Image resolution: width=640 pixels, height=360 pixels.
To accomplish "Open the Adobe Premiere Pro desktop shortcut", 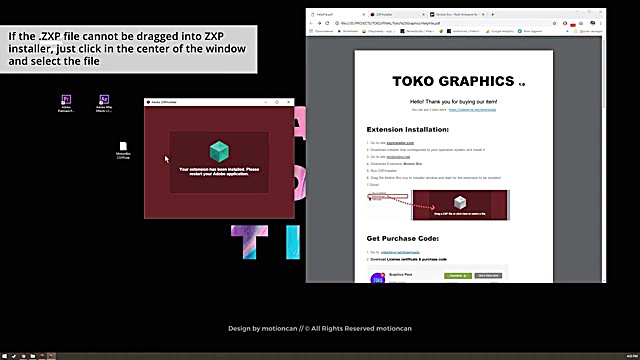I will click(x=66, y=103).
